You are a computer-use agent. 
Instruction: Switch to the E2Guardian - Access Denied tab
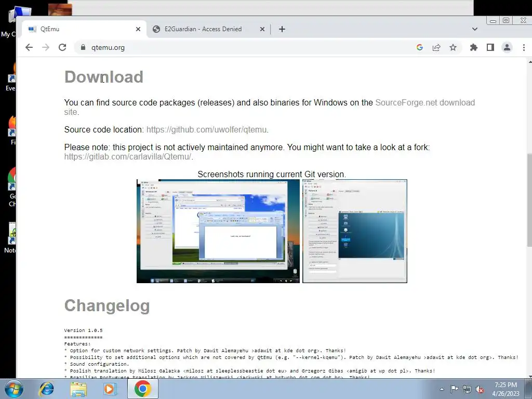(208, 29)
